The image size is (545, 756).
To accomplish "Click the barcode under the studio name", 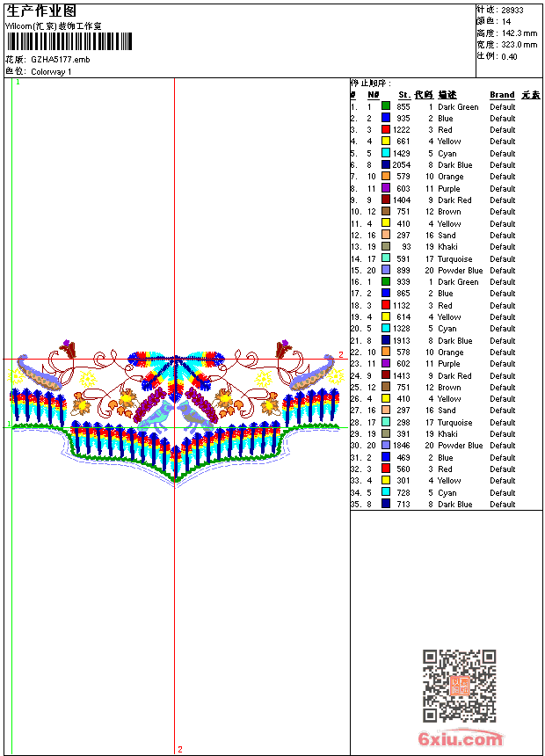I will (x=69, y=41).
